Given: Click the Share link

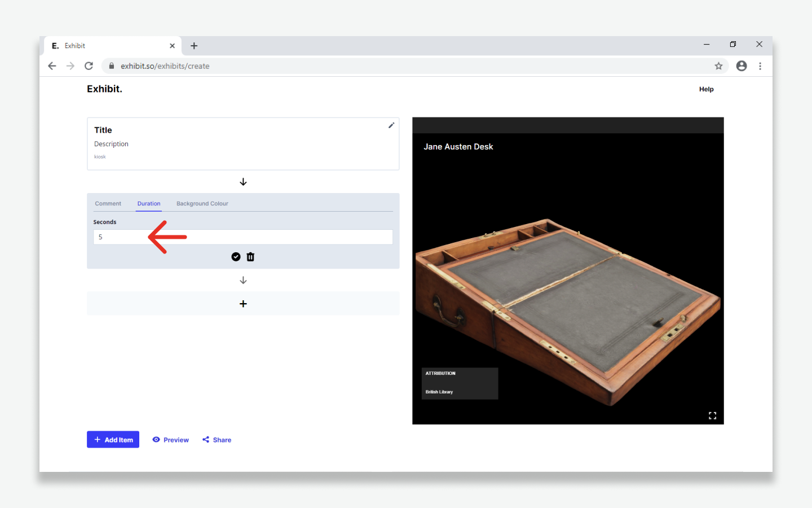Looking at the screenshot, I should (217, 440).
